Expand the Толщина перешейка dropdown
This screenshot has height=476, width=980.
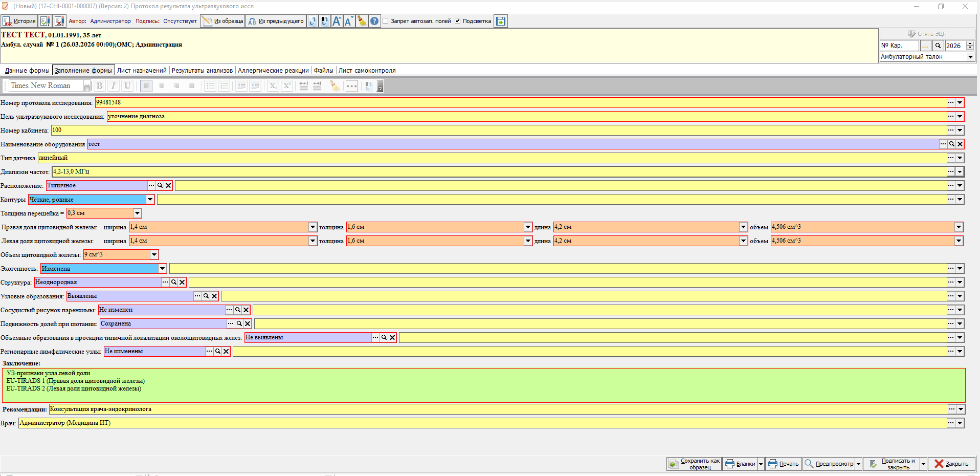tap(137, 213)
